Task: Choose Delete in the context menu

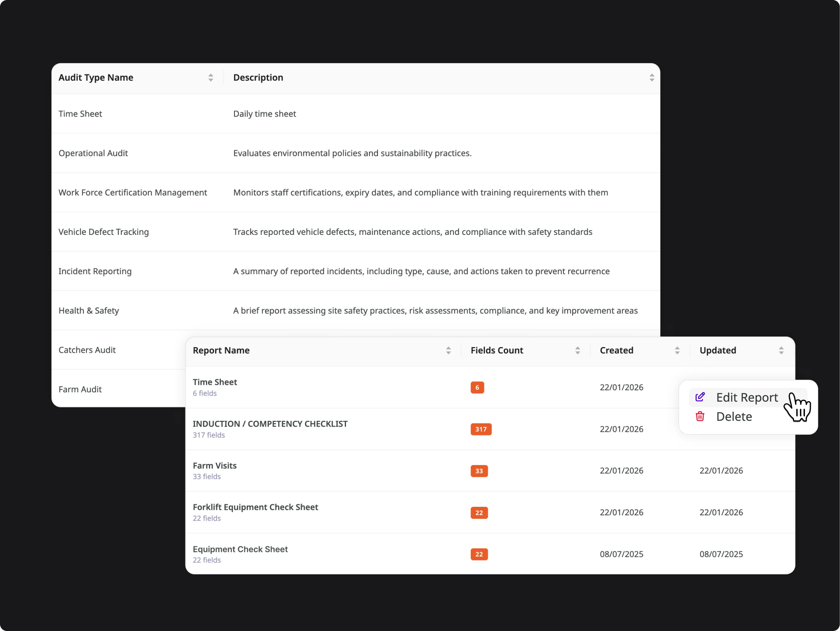Action: (734, 416)
